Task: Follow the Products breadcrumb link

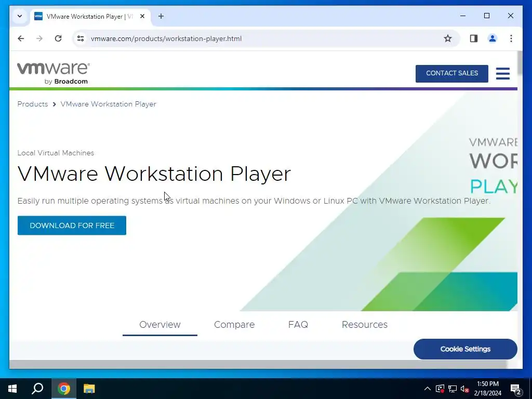Action: [33, 104]
